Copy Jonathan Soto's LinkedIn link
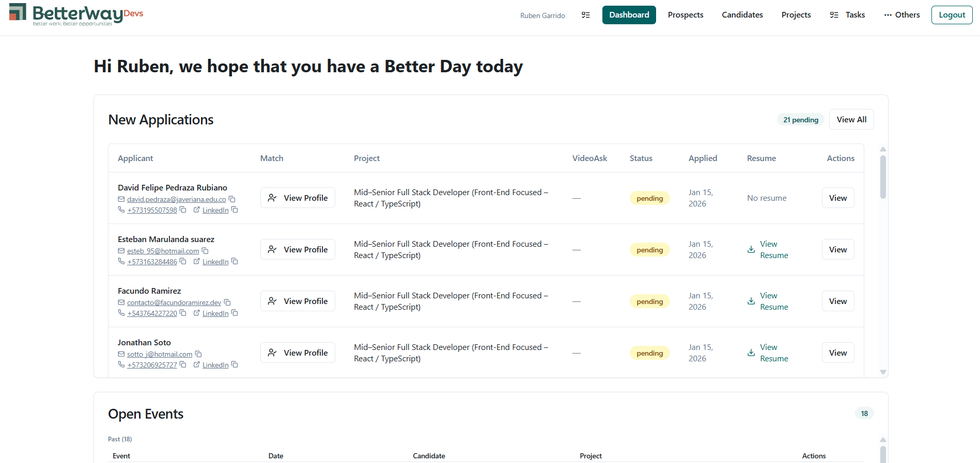Image resolution: width=980 pixels, height=463 pixels. click(x=235, y=364)
